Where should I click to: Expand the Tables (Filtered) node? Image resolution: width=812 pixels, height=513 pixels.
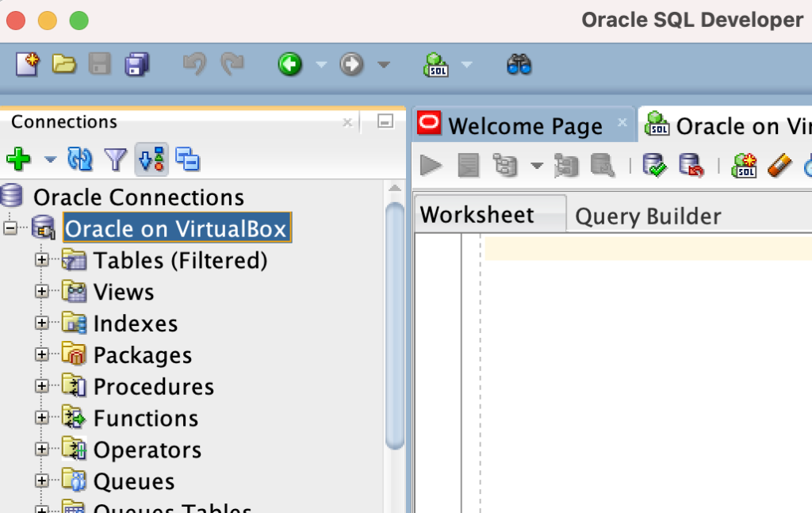[x=43, y=260]
